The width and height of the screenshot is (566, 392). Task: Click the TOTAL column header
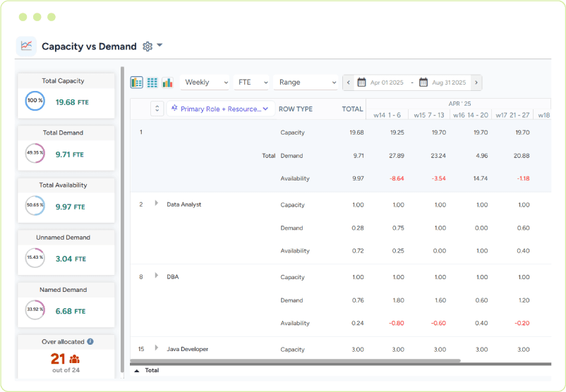pyautogui.click(x=352, y=109)
